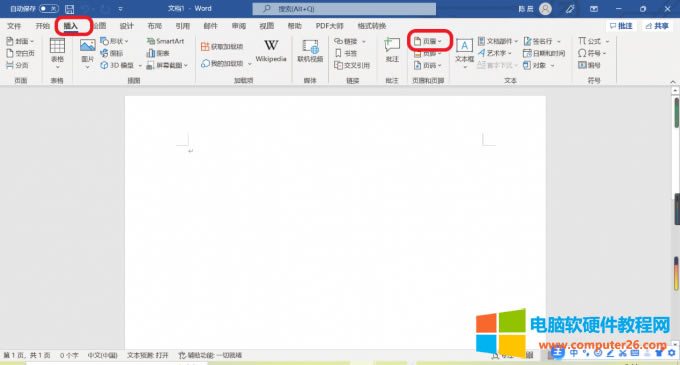Collapse the ribbon with the chevron

click(673, 81)
